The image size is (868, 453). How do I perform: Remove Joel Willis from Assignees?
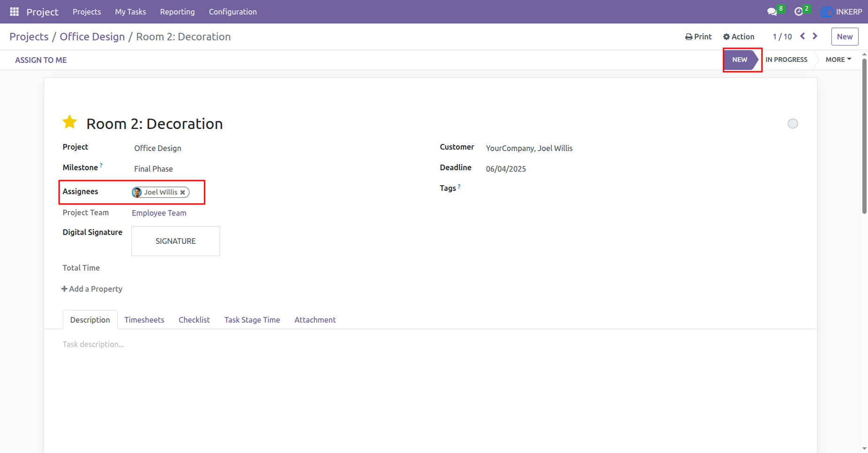click(183, 192)
